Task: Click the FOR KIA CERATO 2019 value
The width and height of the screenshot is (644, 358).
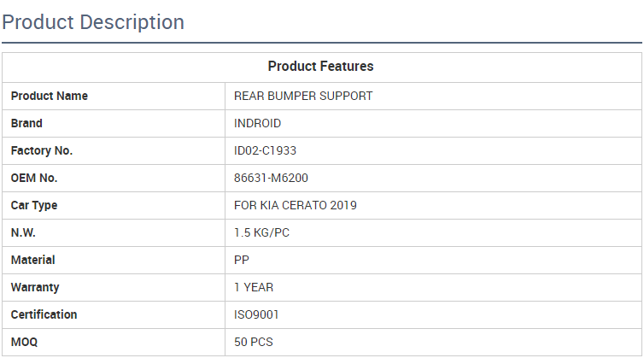Action: click(x=296, y=205)
